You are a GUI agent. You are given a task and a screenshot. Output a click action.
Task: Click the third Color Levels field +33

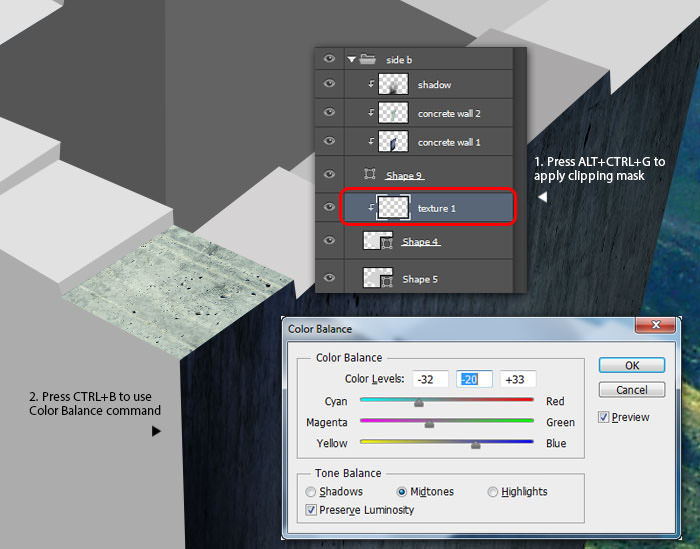(x=518, y=379)
